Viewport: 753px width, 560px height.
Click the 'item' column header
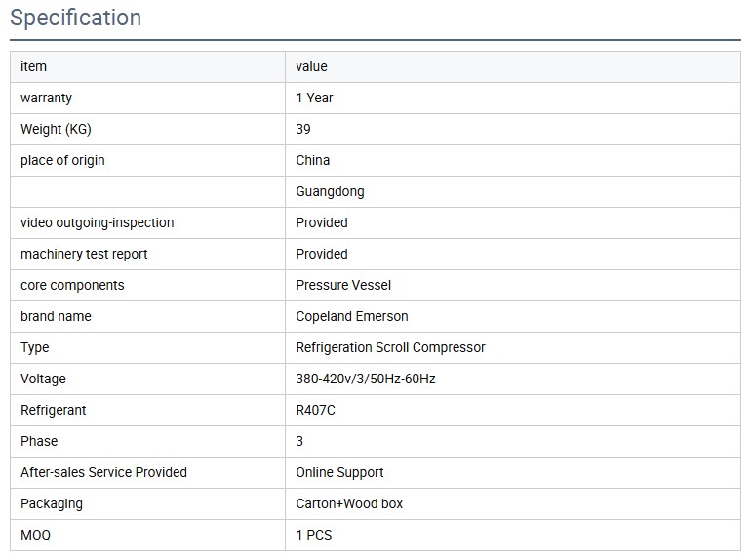tap(33, 66)
